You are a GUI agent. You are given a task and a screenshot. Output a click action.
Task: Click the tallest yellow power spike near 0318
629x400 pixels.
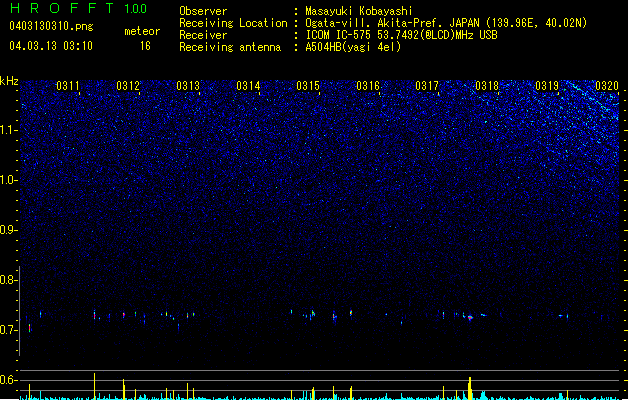click(470, 388)
